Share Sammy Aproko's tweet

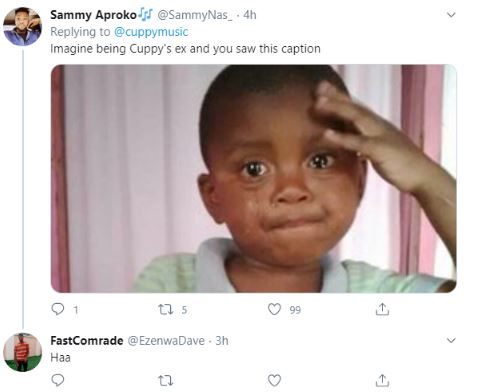(x=382, y=309)
